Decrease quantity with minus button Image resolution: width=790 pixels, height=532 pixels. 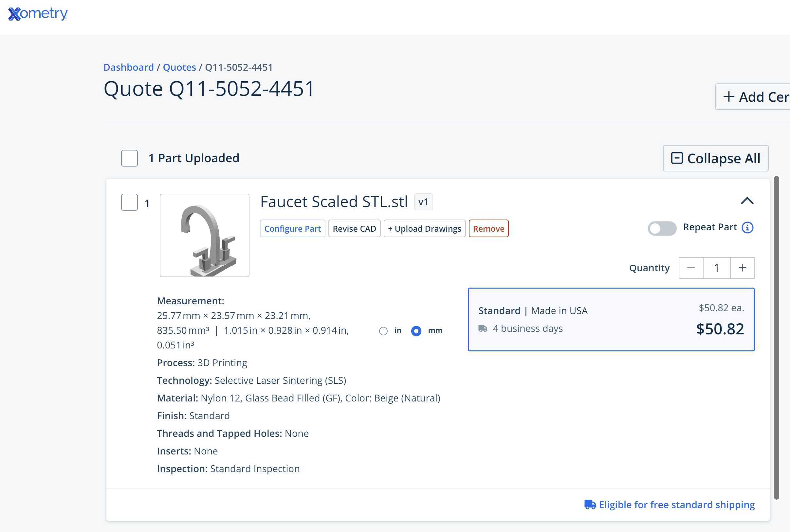tap(691, 268)
